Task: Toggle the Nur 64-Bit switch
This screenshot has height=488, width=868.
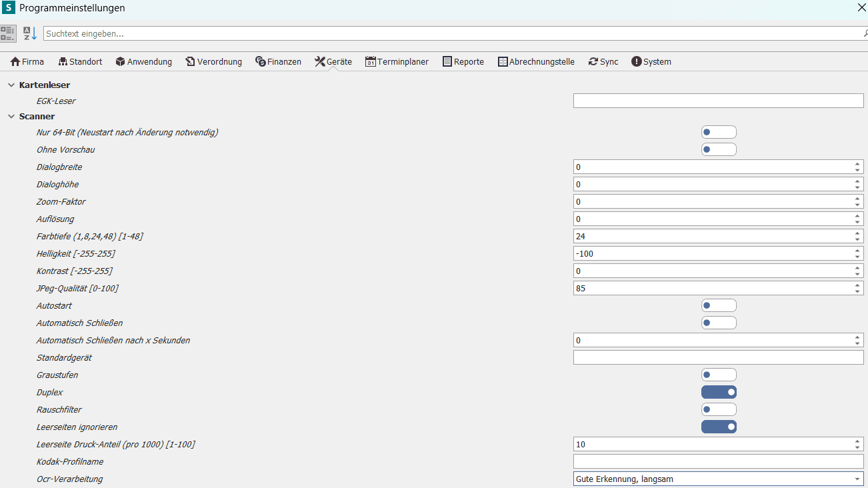Action: coord(719,132)
